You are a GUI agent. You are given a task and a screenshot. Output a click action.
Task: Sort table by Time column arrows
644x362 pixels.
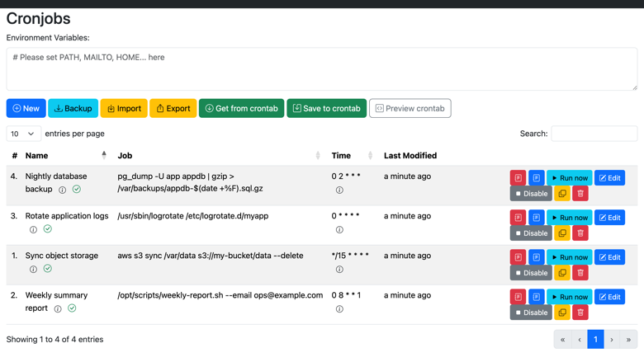point(370,155)
